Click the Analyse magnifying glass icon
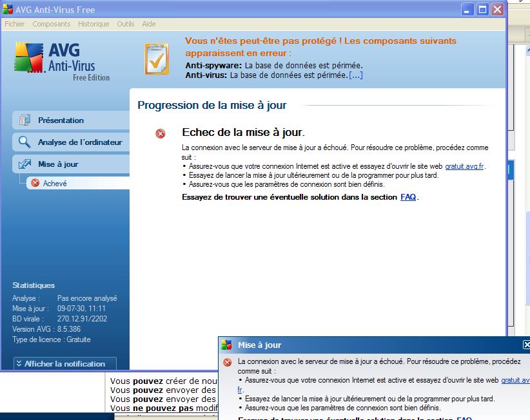This screenshot has height=420, width=530. 25,142
